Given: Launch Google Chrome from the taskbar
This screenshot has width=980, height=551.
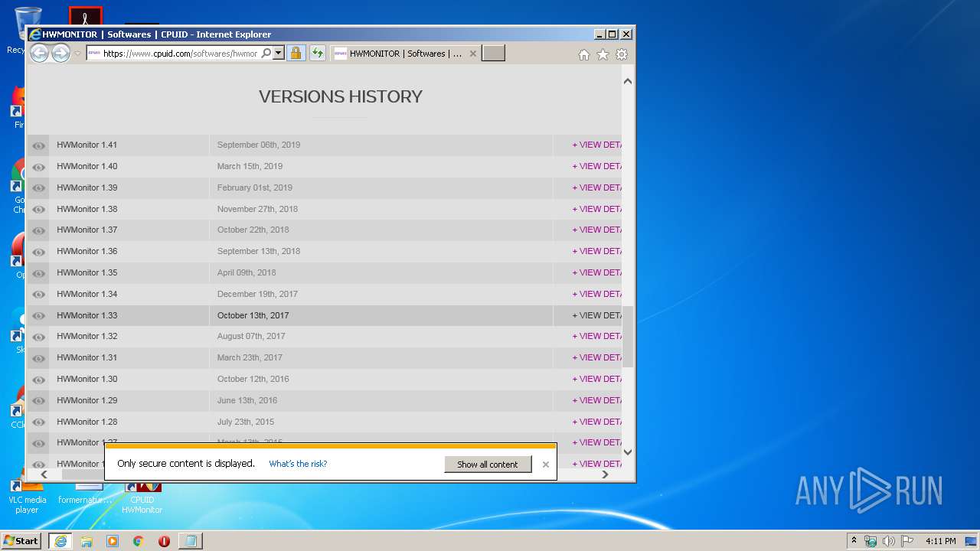Looking at the screenshot, I should coord(139,540).
